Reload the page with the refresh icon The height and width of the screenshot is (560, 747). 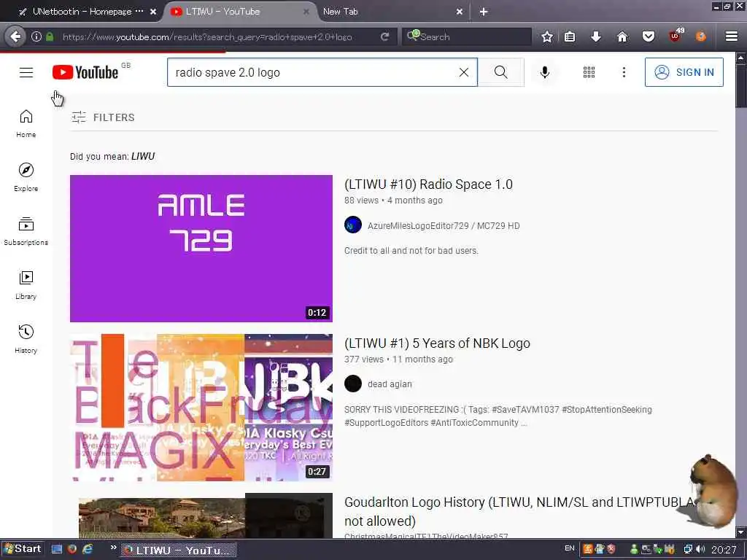(x=384, y=36)
